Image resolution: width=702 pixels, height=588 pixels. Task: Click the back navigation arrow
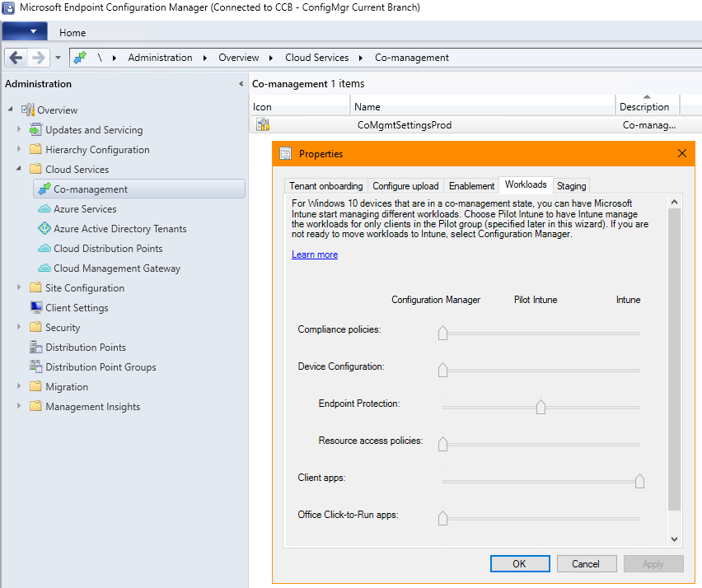[16, 58]
